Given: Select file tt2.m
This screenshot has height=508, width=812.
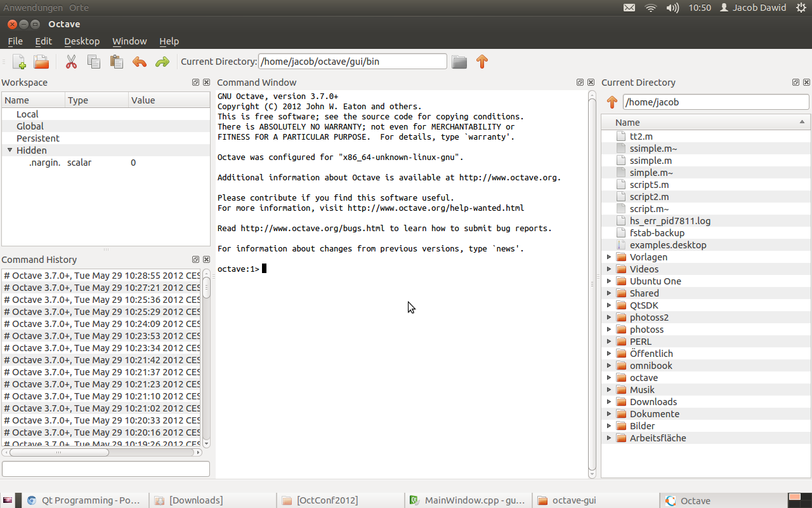Looking at the screenshot, I should [705, 137].
